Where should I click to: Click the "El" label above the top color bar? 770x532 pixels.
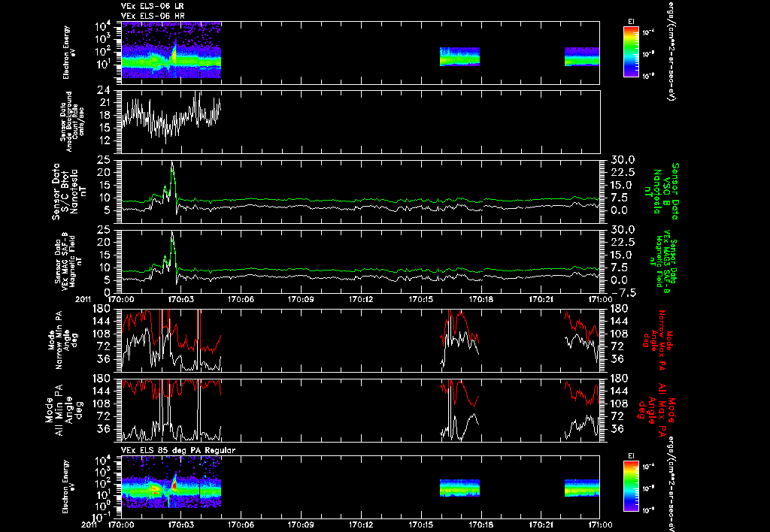(631, 22)
